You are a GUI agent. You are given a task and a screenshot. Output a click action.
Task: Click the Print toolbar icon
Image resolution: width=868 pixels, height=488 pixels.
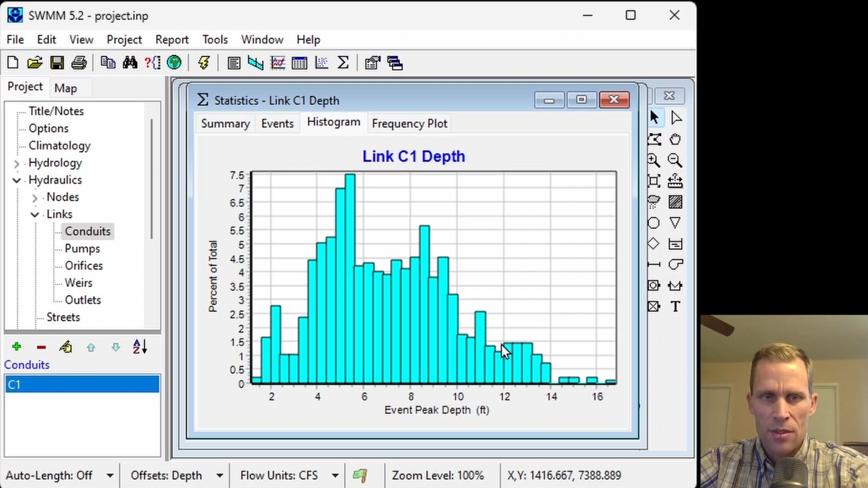pyautogui.click(x=79, y=63)
